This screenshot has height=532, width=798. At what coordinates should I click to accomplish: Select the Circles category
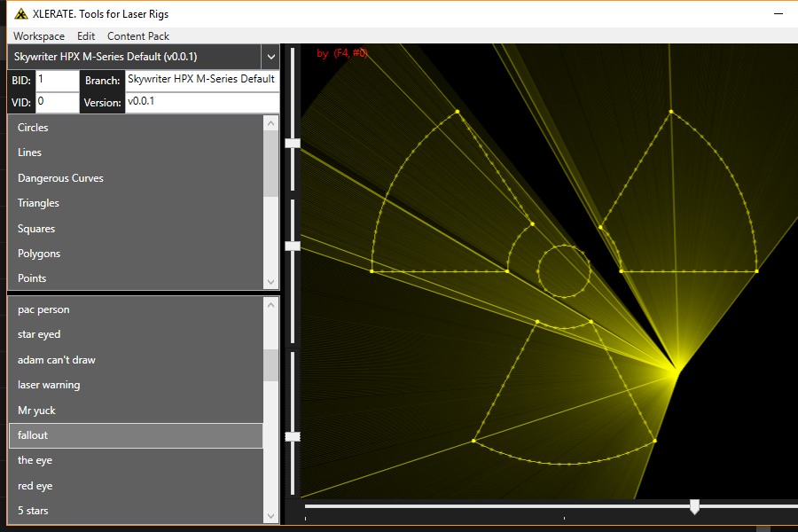[x=34, y=128]
